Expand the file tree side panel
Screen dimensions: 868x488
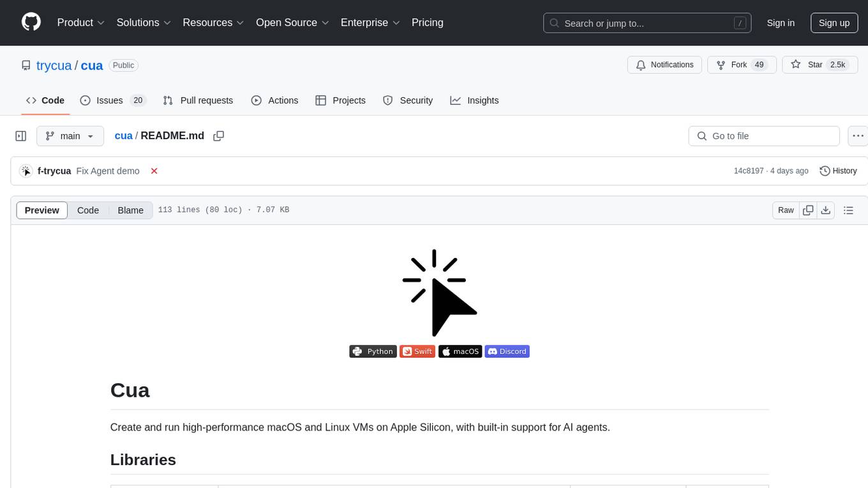[x=21, y=136]
